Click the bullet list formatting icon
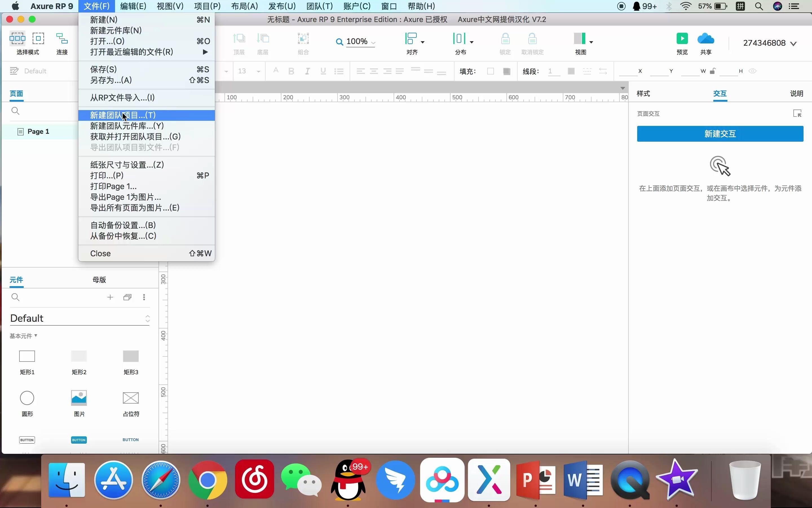The width and height of the screenshot is (812, 508). tap(339, 71)
